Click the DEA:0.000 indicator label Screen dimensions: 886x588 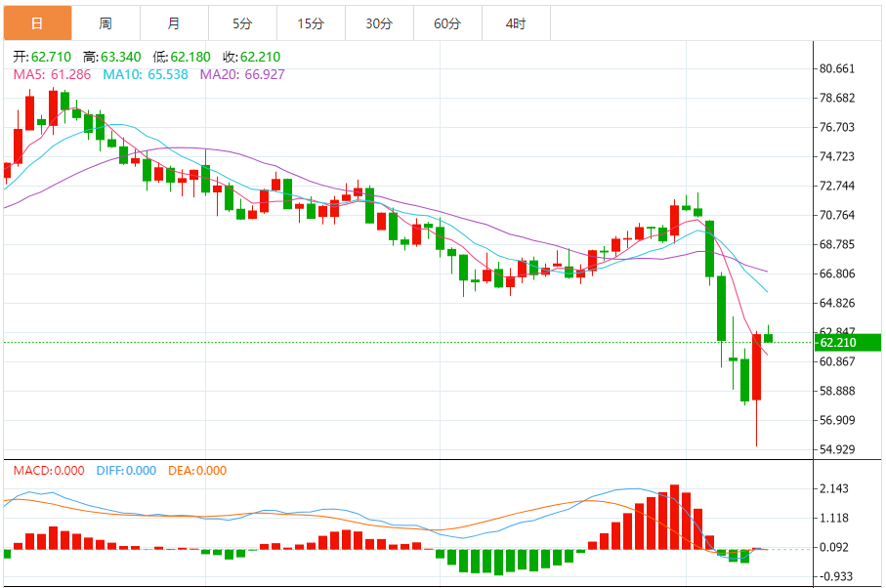(x=197, y=471)
